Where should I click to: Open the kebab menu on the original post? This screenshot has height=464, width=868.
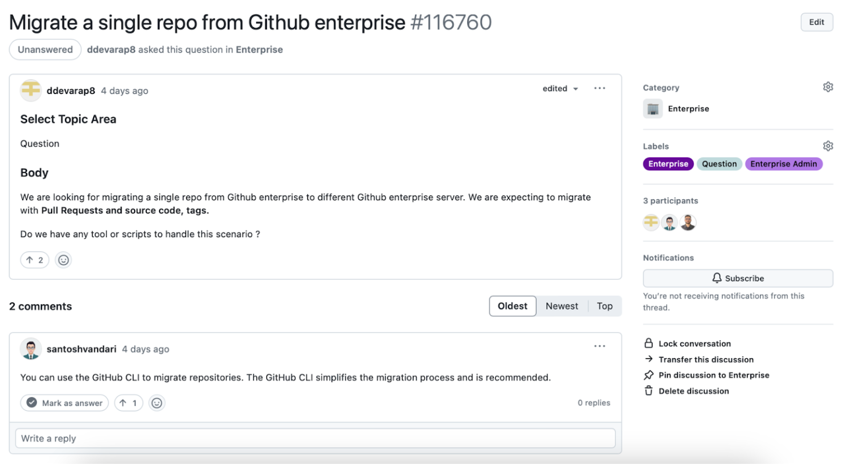pyautogui.click(x=599, y=88)
